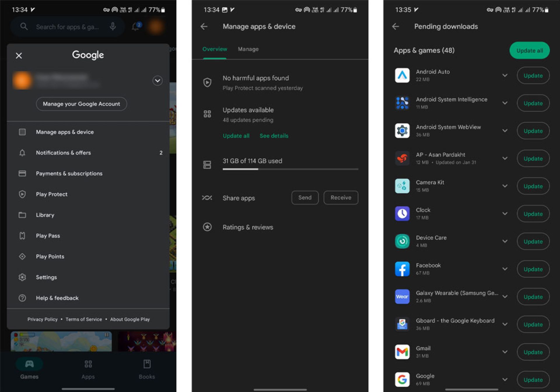The image size is (560, 392).
Task: Tap the AP - Asan Pardakht app icon
Action: coord(402,158)
